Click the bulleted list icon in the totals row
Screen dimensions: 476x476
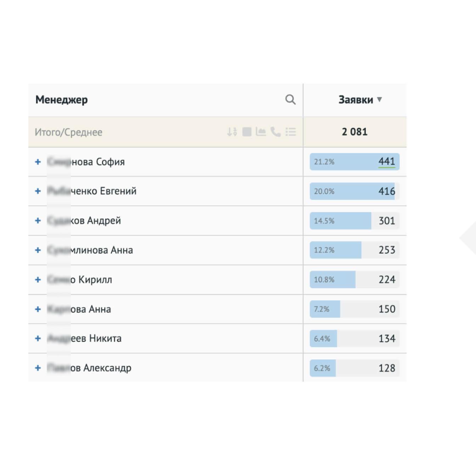291,132
